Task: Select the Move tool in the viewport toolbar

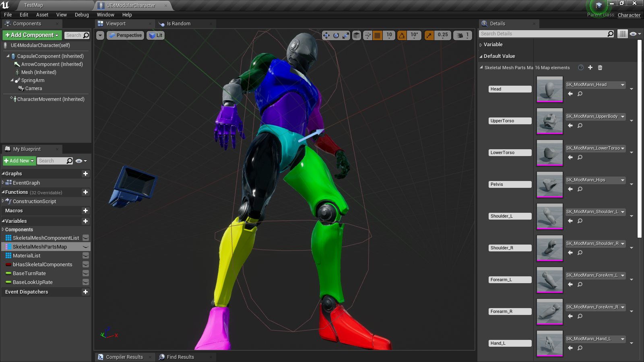Action: coord(326,35)
